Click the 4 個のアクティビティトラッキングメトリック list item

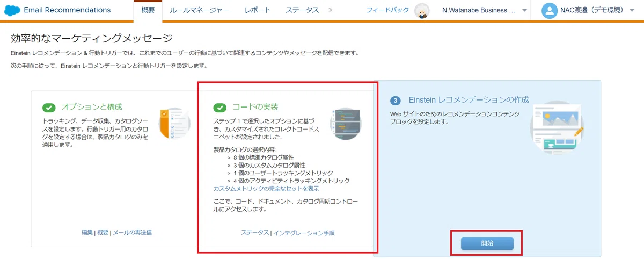(x=291, y=181)
